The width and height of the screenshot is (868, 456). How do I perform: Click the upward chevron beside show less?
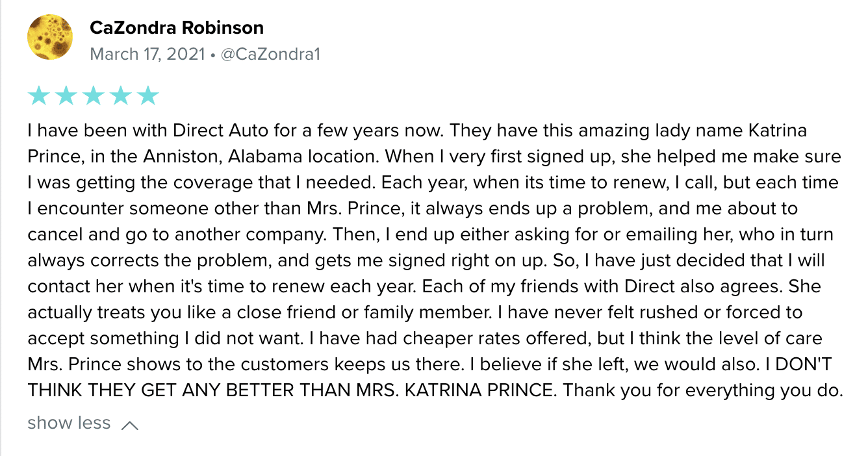pyautogui.click(x=130, y=425)
